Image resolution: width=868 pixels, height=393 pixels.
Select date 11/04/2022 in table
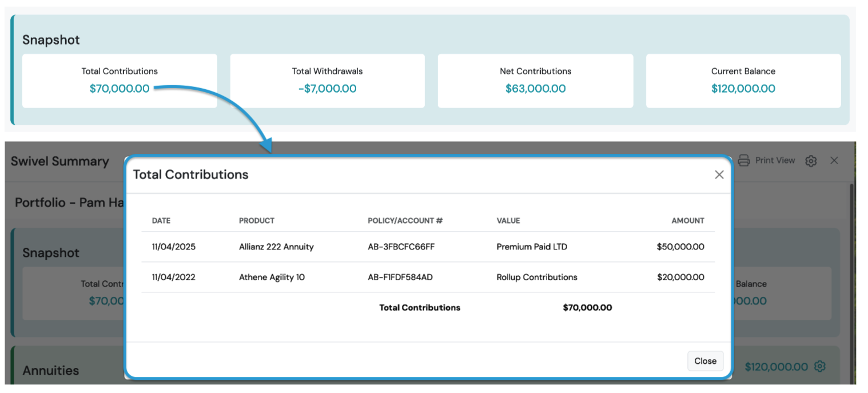coord(174,277)
